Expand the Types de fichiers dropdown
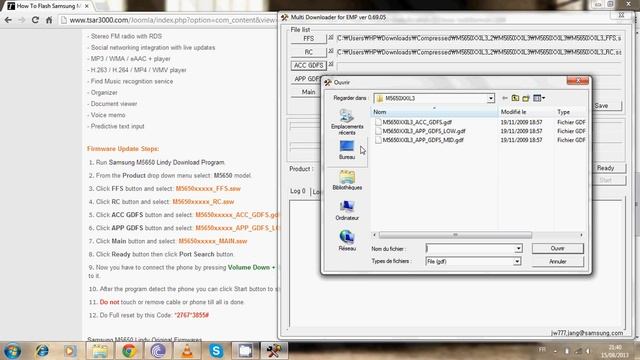640x360 pixels. click(x=517, y=261)
